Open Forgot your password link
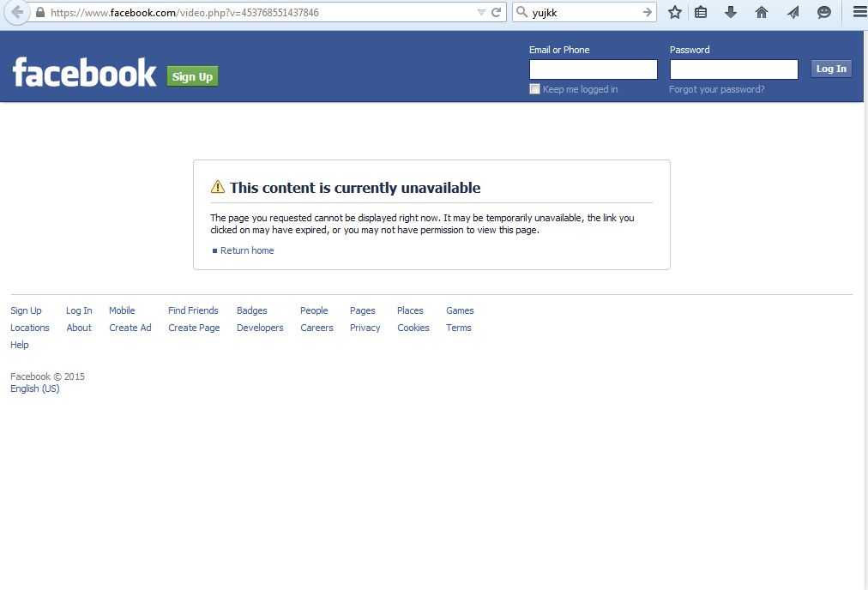 (716, 89)
